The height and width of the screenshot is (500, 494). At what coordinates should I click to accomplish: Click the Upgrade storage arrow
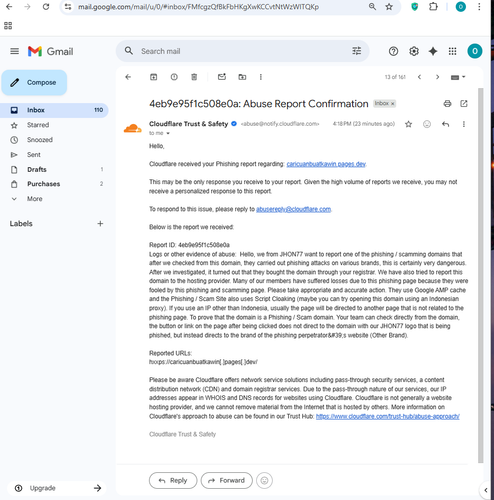tap(97, 488)
